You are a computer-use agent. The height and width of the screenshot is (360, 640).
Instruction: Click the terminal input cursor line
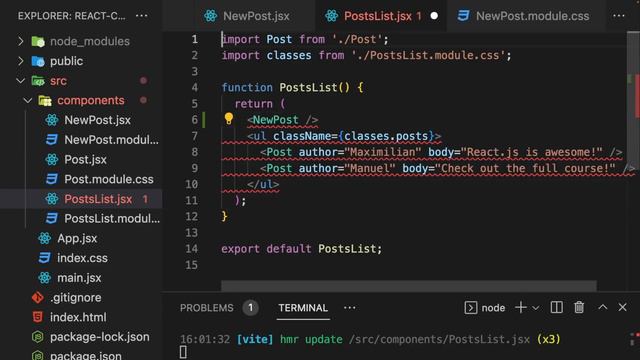point(183,352)
